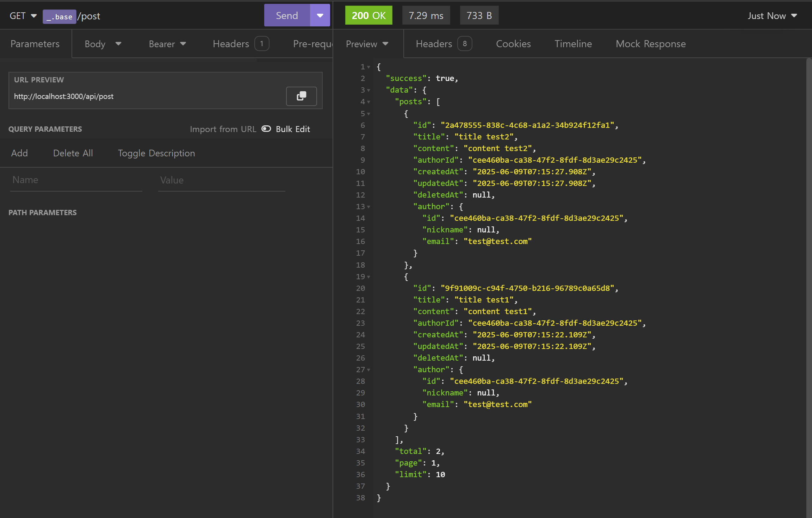Click Delete All query parameters
The width and height of the screenshot is (812, 518).
tap(73, 153)
